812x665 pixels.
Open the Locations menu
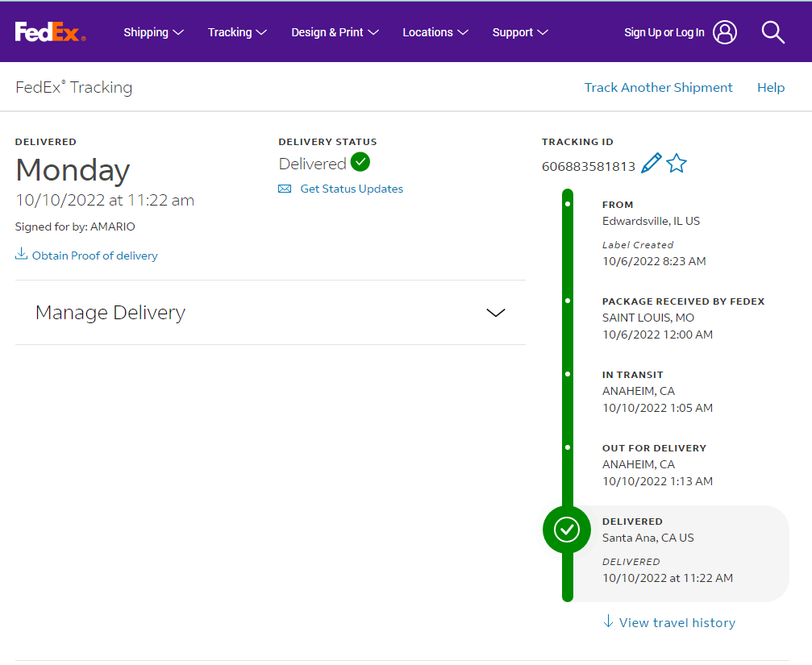pos(435,32)
